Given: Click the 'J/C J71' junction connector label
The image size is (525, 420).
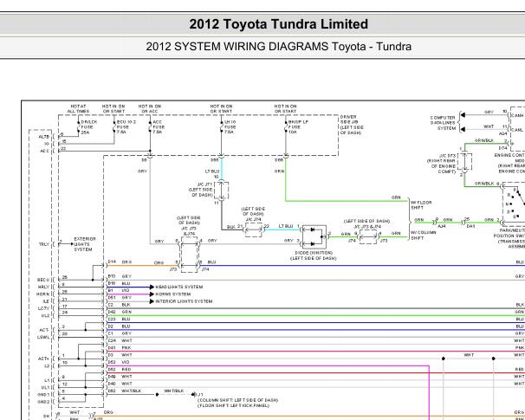Looking at the screenshot, I should [204, 184].
